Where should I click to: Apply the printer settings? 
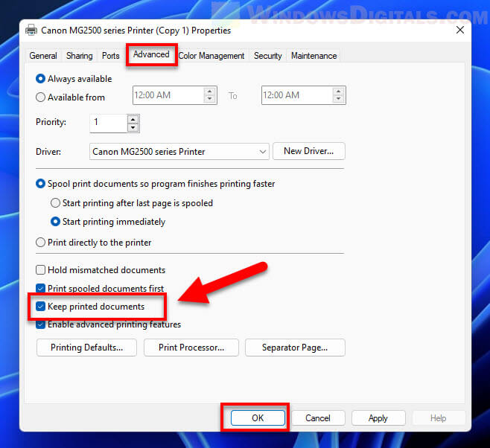coord(378,417)
